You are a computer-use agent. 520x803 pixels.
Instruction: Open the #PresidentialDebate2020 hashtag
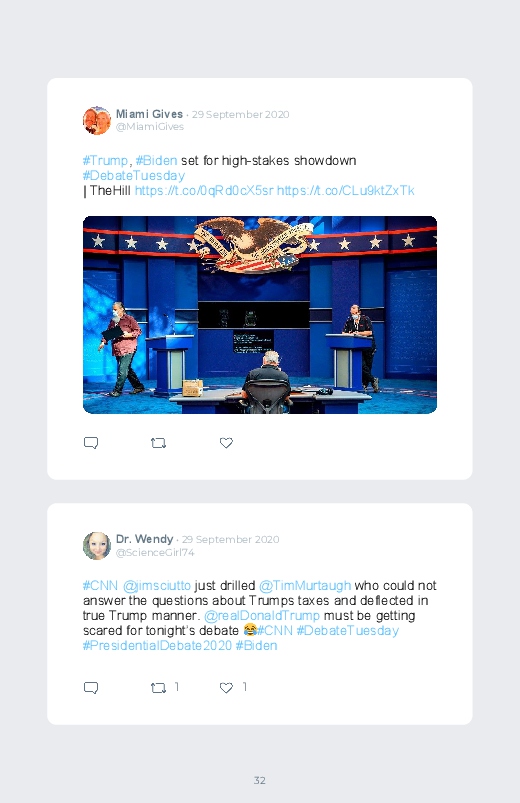(157, 645)
